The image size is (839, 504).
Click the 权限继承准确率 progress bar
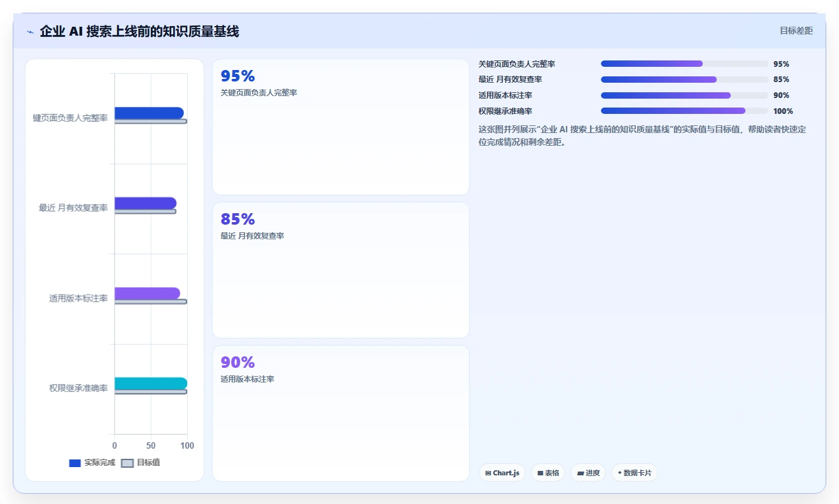[x=684, y=111]
